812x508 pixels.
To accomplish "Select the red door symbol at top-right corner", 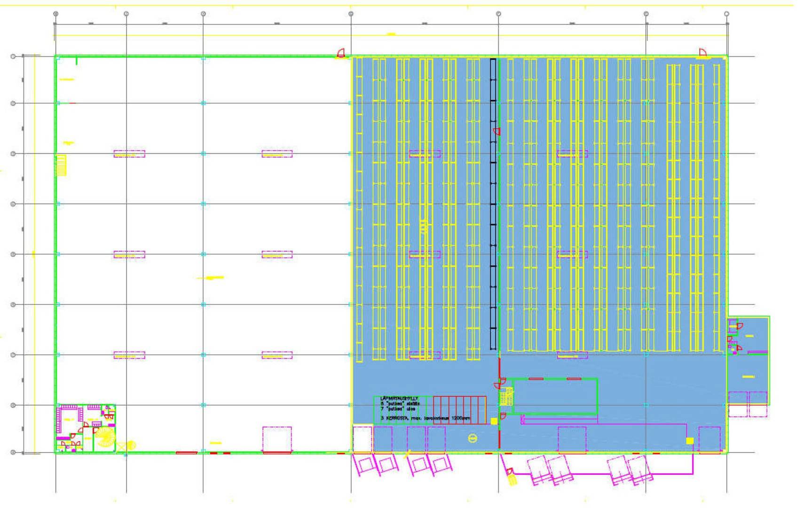I will click(x=702, y=53).
